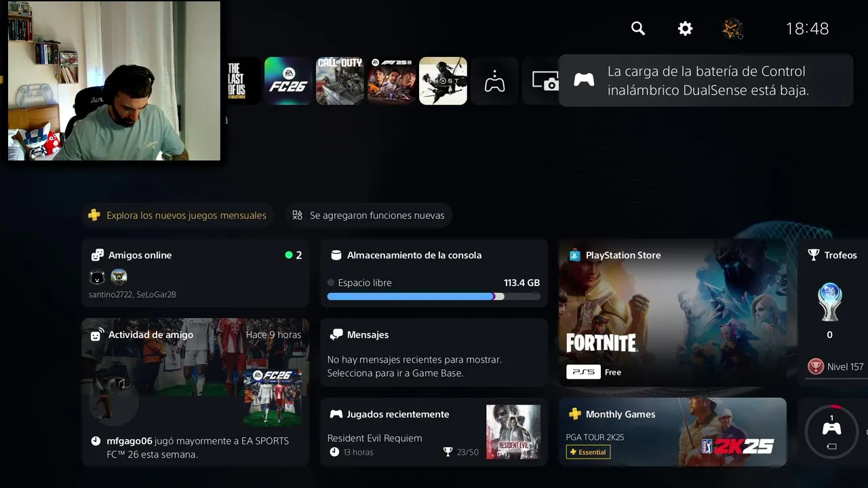
Task: Click the Mensajes chat bubbles icon
Action: (336, 335)
